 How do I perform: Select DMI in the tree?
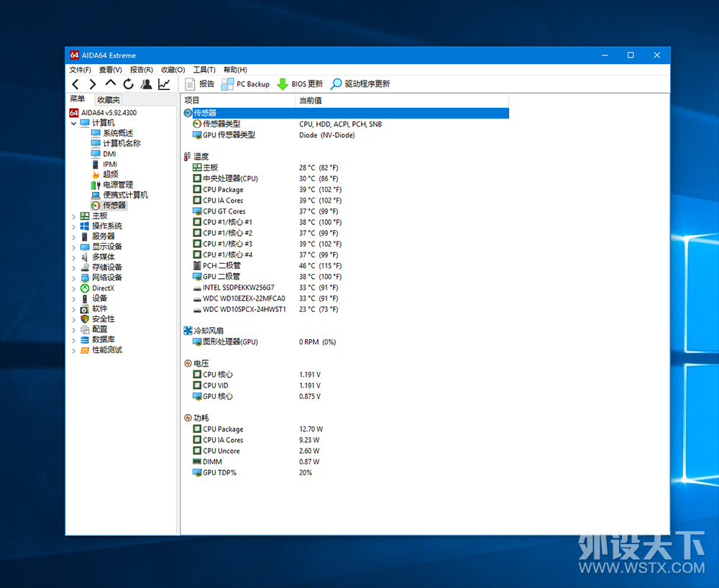(104, 154)
